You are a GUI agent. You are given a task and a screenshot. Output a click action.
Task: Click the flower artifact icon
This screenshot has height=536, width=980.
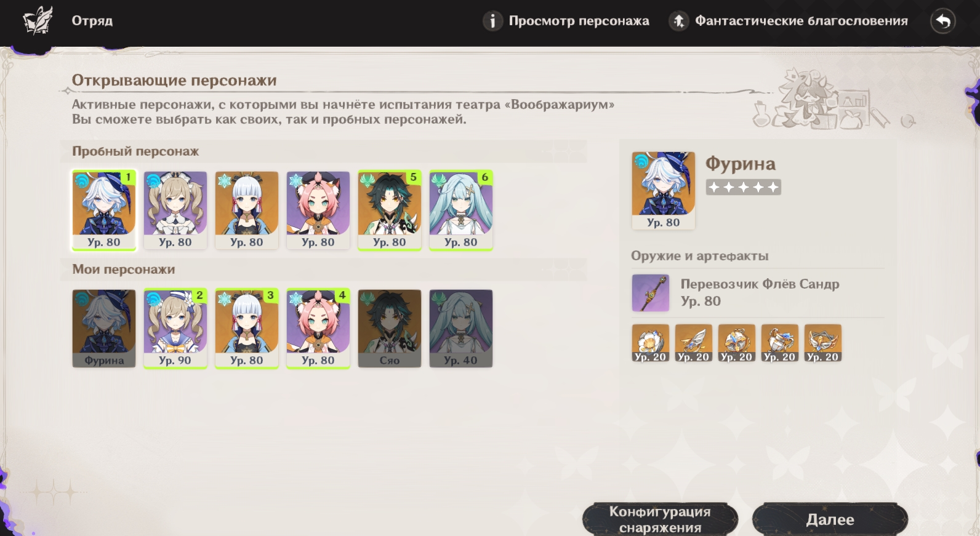(651, 343)
